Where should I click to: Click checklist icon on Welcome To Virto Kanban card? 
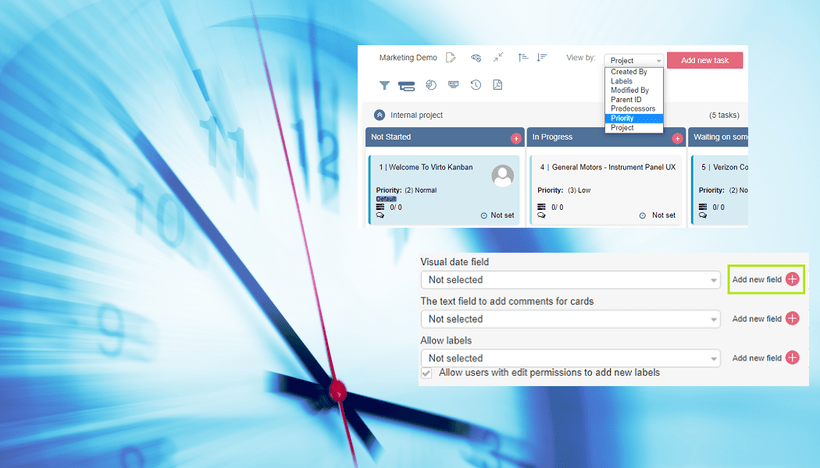click(380, 207)
